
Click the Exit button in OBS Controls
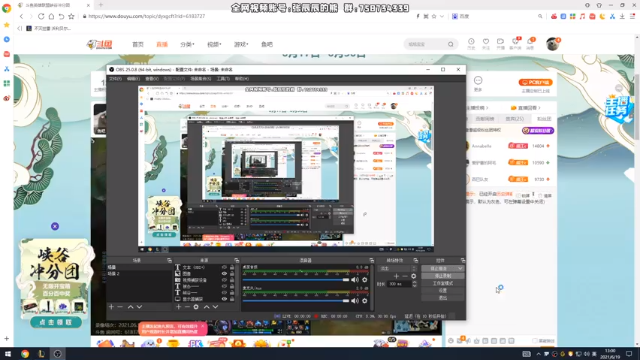tap(442, 298)
